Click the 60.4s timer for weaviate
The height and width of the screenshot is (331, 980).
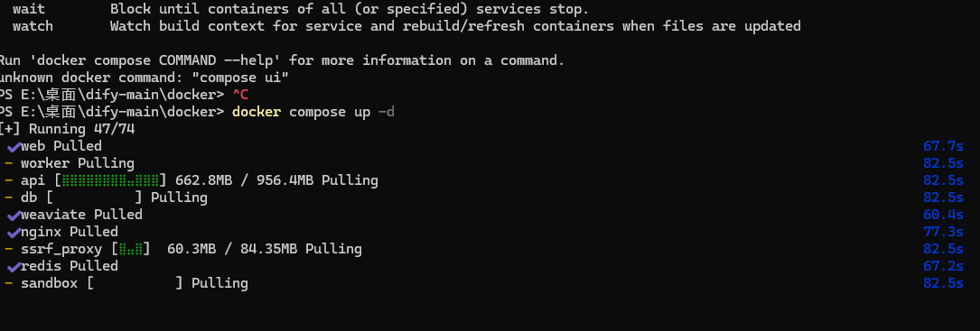pos(943,216)
